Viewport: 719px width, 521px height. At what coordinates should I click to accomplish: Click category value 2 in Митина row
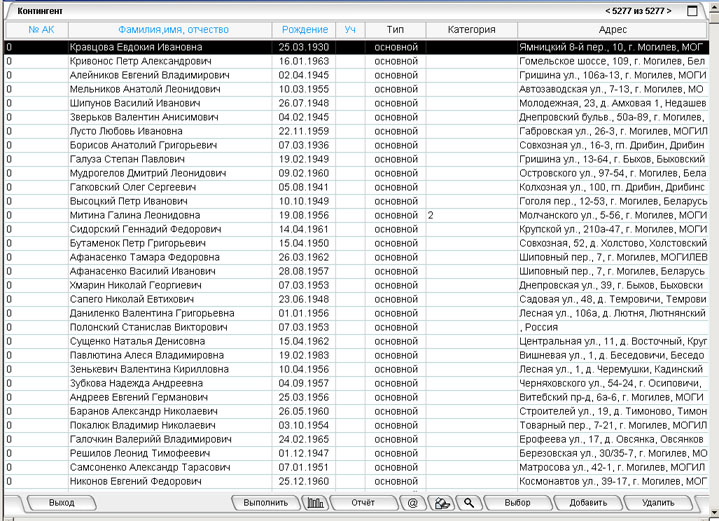(431, 216)
